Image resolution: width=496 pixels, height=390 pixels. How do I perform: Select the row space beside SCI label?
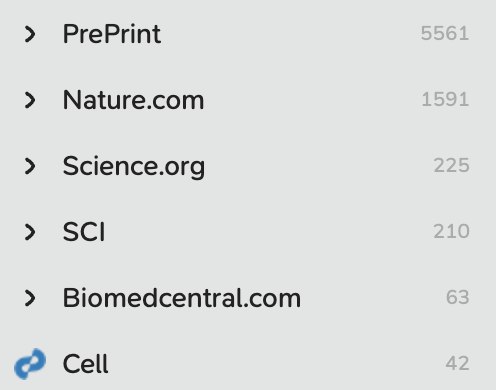point(269,232)
